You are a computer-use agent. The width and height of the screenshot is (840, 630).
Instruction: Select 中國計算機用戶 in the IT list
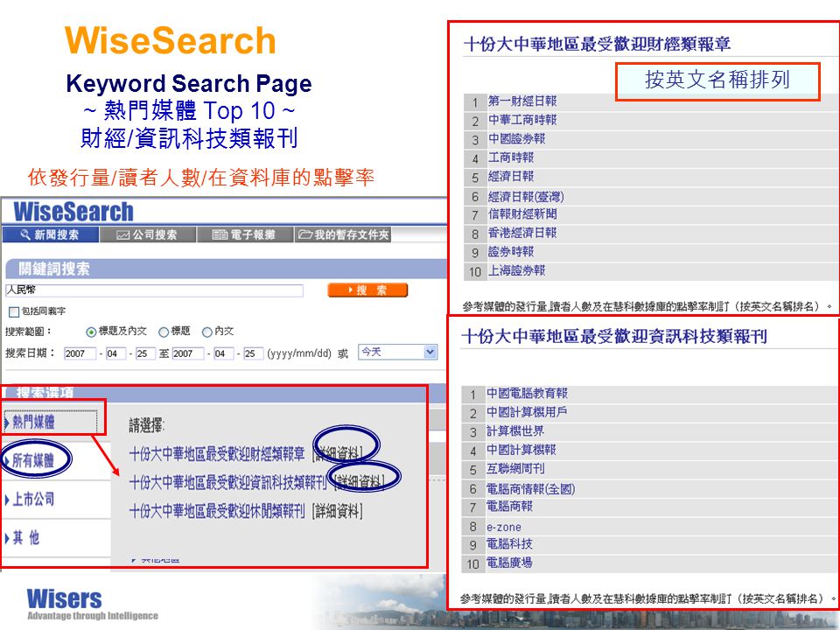(x=527, y=412)
